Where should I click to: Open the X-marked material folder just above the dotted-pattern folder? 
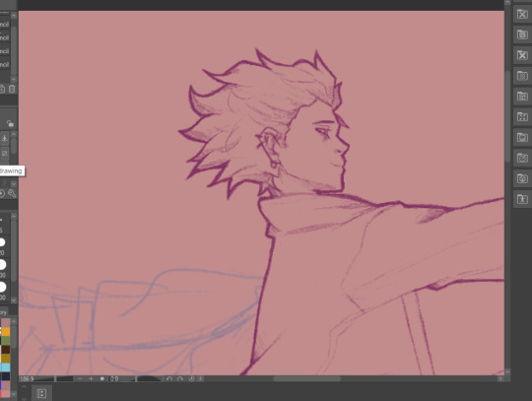pyautogui.click(x=522, y=55)
